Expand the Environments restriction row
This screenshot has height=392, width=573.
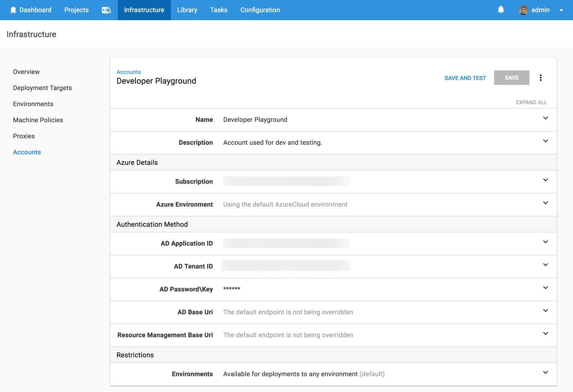tap(545, 372)
